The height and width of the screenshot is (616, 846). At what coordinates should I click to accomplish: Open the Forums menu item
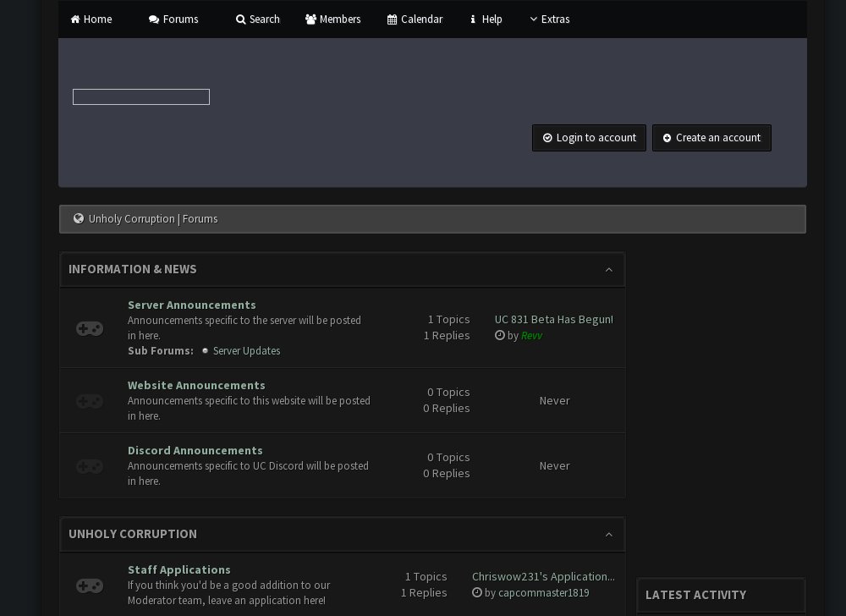(173, 19)
